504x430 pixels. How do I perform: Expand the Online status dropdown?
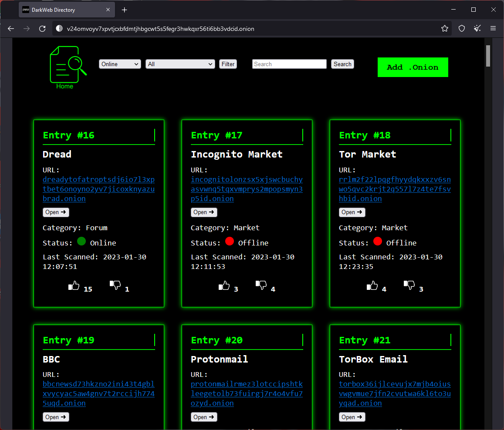click(x=120, y=64)
